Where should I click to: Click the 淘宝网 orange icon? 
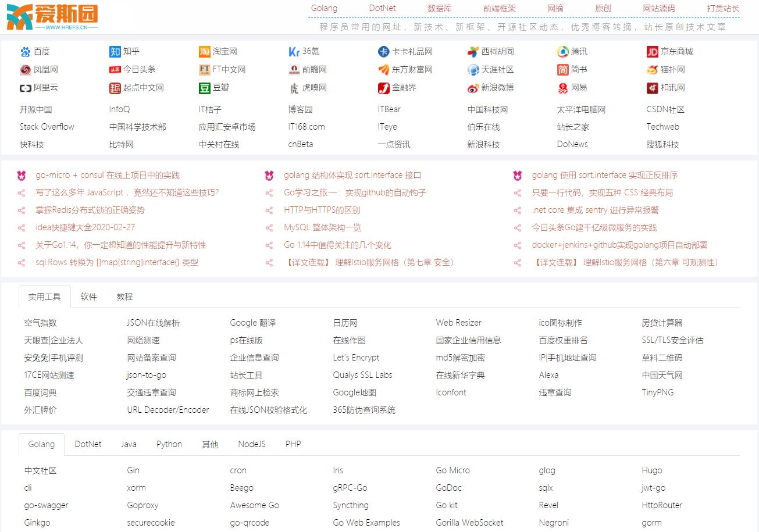(x=204, y=52)
